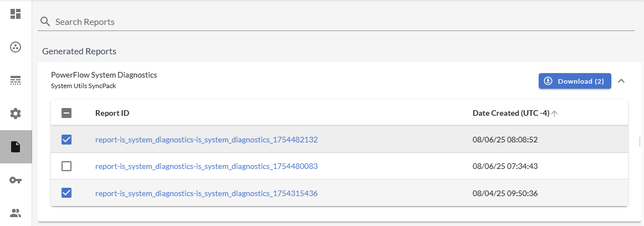The height and width of the screenshot is (226, 644).
Task: Uncheck the report ending in 1754482132
Action: 67,140
